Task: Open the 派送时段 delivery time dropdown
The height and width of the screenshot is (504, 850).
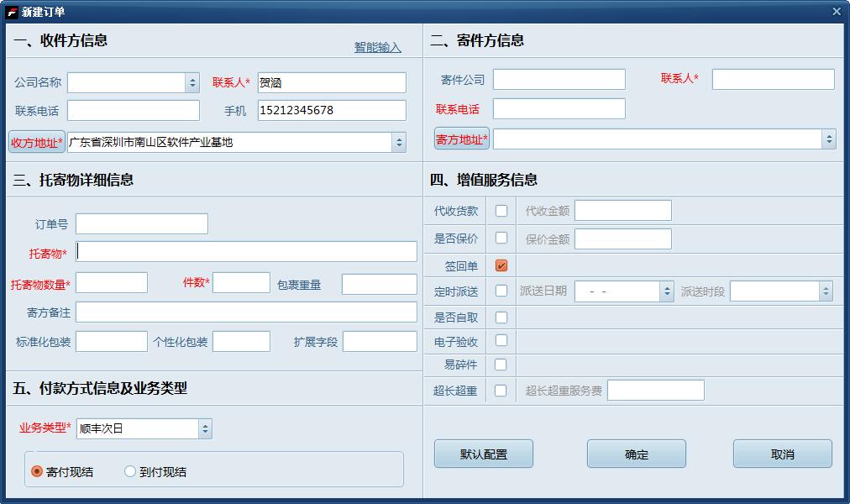Action: point(827,291)
